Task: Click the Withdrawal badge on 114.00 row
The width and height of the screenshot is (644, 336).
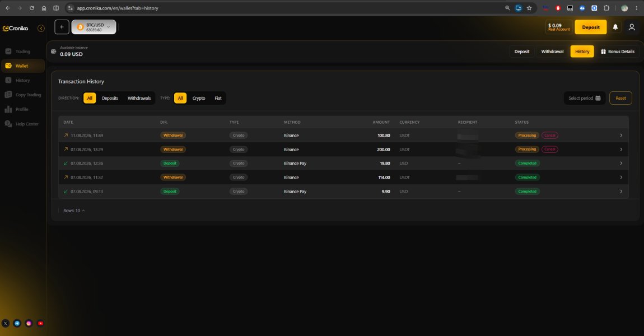Action: point(173,178)
